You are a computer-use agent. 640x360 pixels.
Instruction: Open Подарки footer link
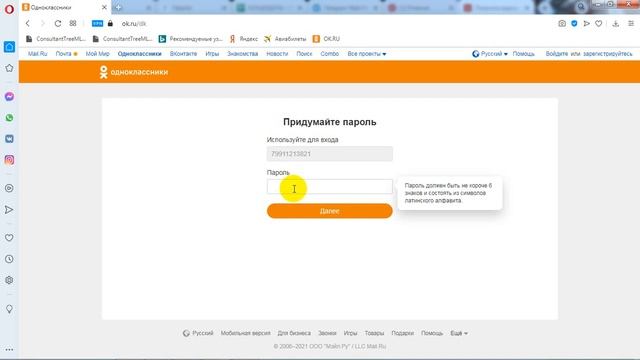(402, 333)
